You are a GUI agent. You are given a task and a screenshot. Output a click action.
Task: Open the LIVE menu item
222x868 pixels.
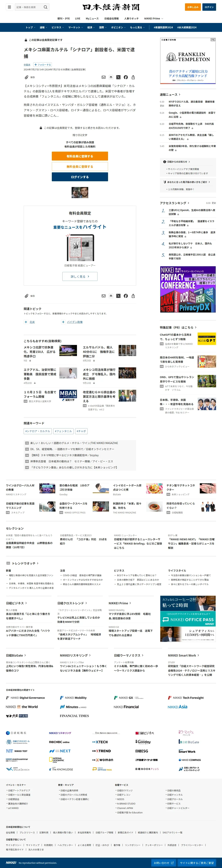coord(78,19)
